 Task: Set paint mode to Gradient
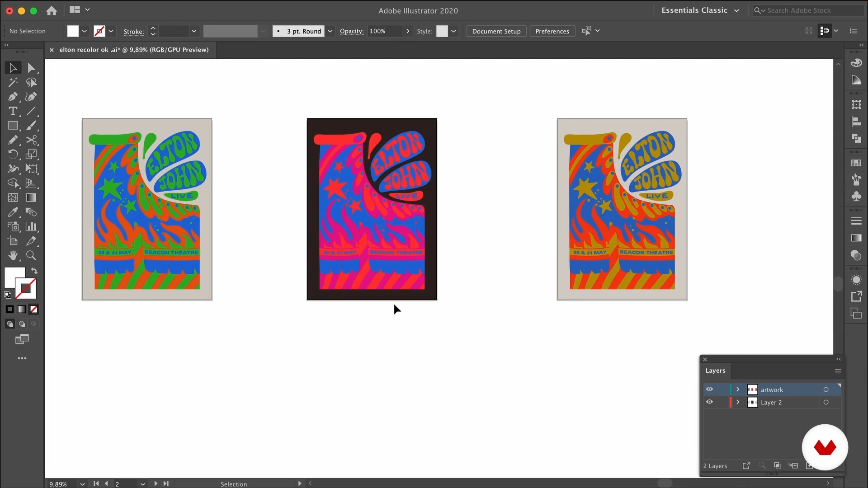[x=22, y=310]
